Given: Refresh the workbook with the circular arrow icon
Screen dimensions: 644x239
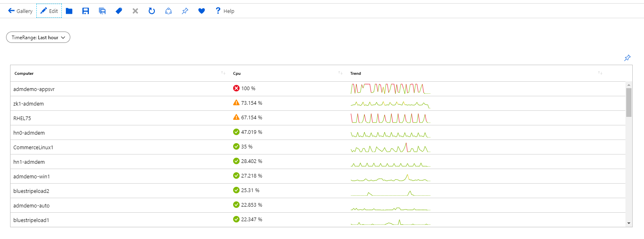Looking at the screenshot, I should tap(152, 11).
